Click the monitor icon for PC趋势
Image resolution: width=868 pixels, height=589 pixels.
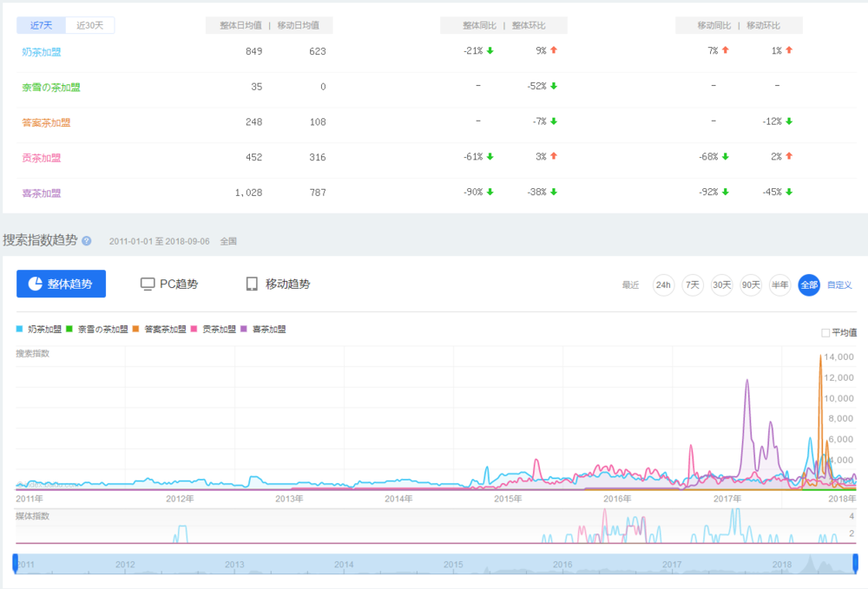click(148, 284)
